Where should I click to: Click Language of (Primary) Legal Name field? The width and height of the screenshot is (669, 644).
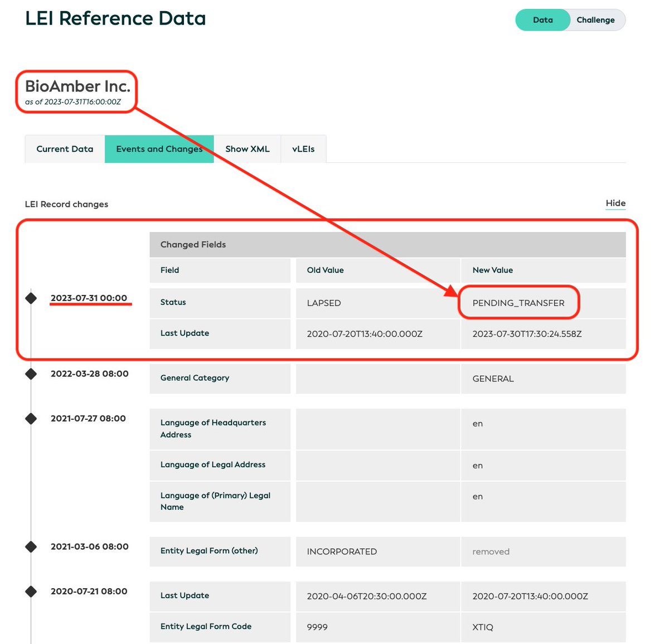[x=220, y=501]
